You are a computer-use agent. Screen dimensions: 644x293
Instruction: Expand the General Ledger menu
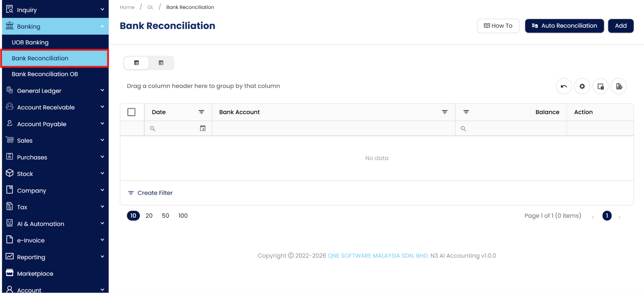click(x=55, y=91)
